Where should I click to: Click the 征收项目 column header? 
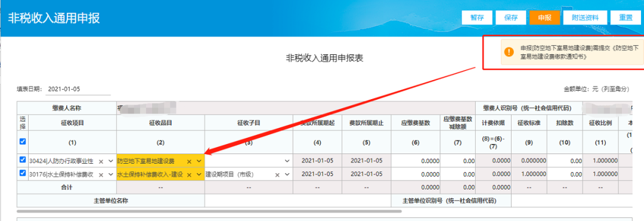click(73, 122)
